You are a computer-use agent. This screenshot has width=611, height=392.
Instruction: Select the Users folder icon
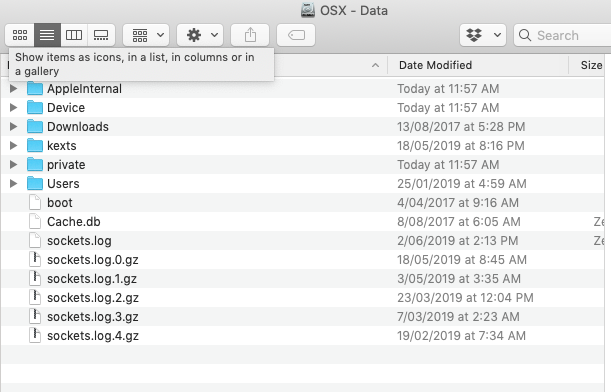(x=35, y=184)
